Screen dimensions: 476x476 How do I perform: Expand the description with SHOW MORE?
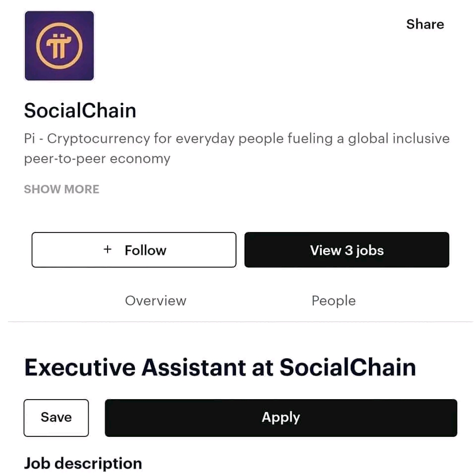(61, 189)
